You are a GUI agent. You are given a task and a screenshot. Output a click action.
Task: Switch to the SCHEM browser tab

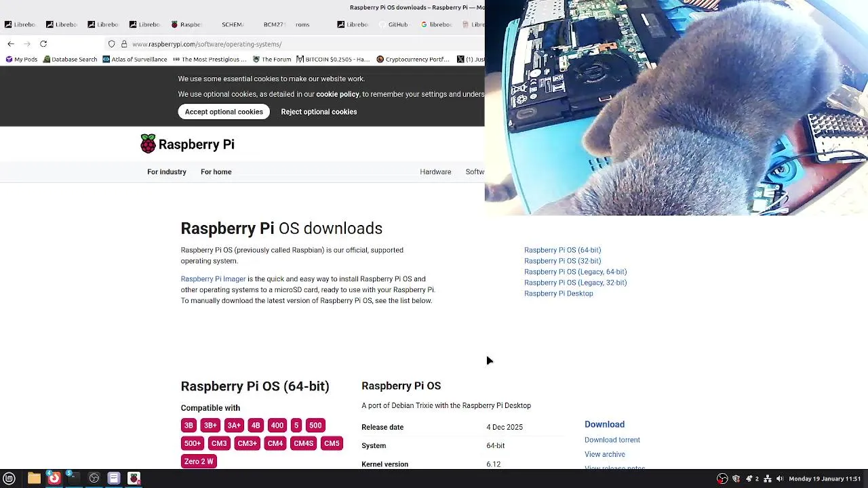[x=232, y=24]
